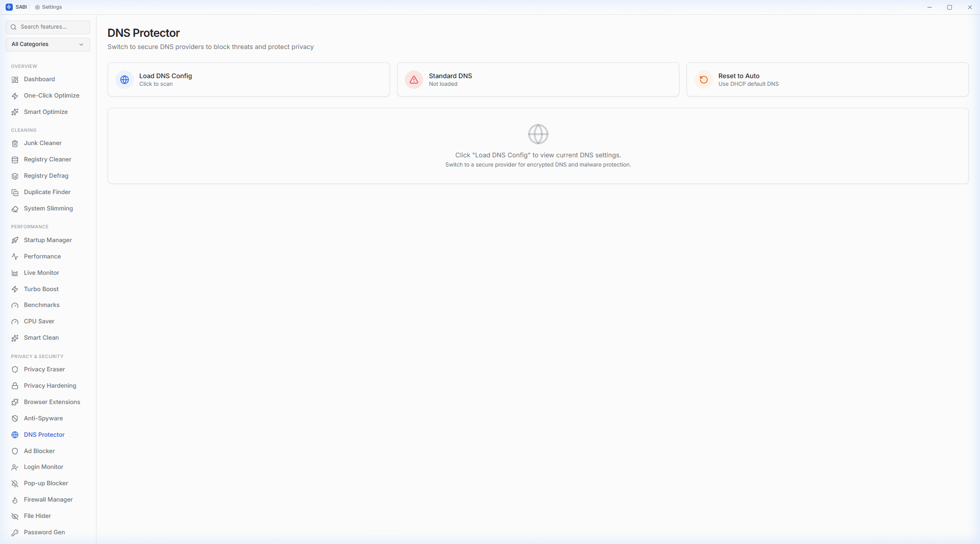Click the Reset to Auto refresh icon
The height and width of the screenshot is (544, 980).
703,80
